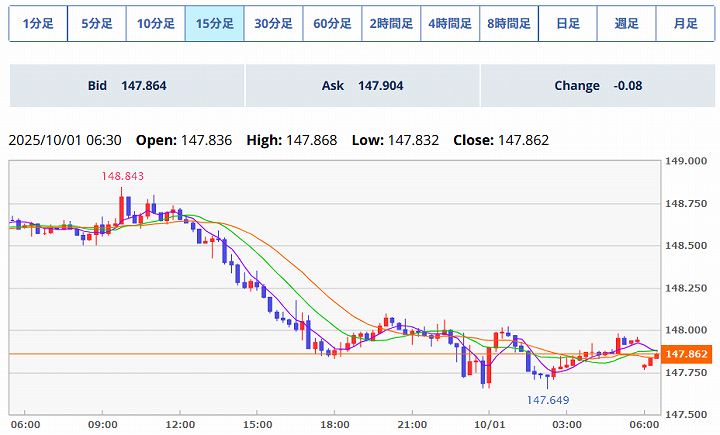The width and height of the screenshot is (720, 435).
Task: Click the 149.000 label on price axis
Action: pos(686,161)
